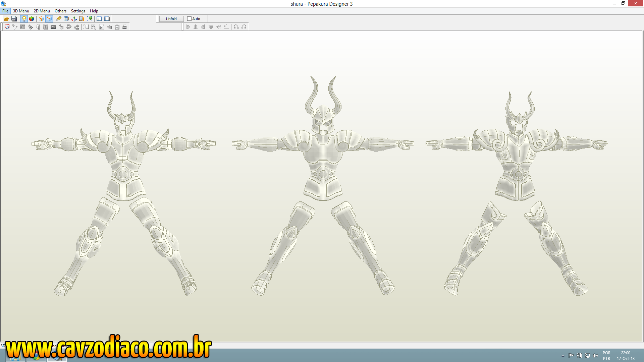
Task: Toggle the highlighted open-cube view icon
Action: coord(49,19)
